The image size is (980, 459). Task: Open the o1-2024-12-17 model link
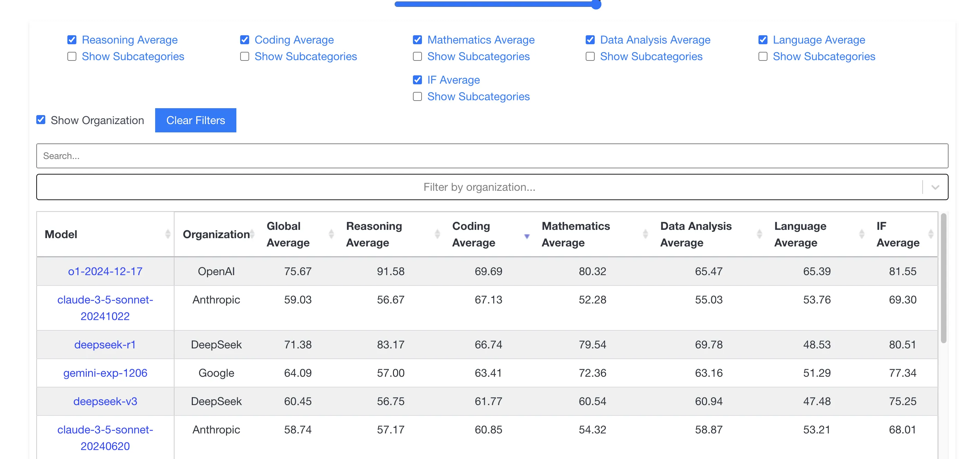tap(105, 271)
